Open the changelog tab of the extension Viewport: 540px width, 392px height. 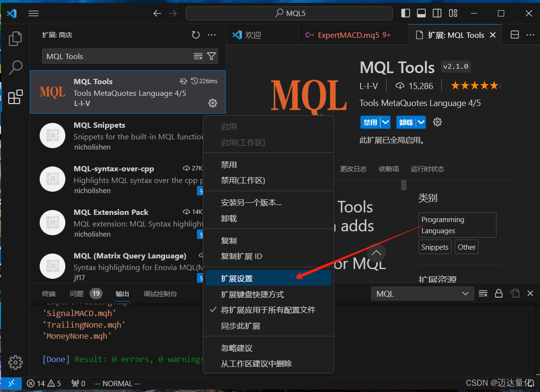pyautogui.click(x=353, y=169)
